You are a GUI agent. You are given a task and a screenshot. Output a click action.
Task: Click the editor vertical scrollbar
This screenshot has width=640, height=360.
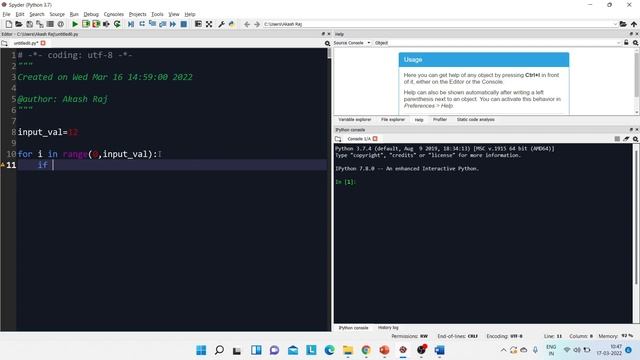pos(329,189)
